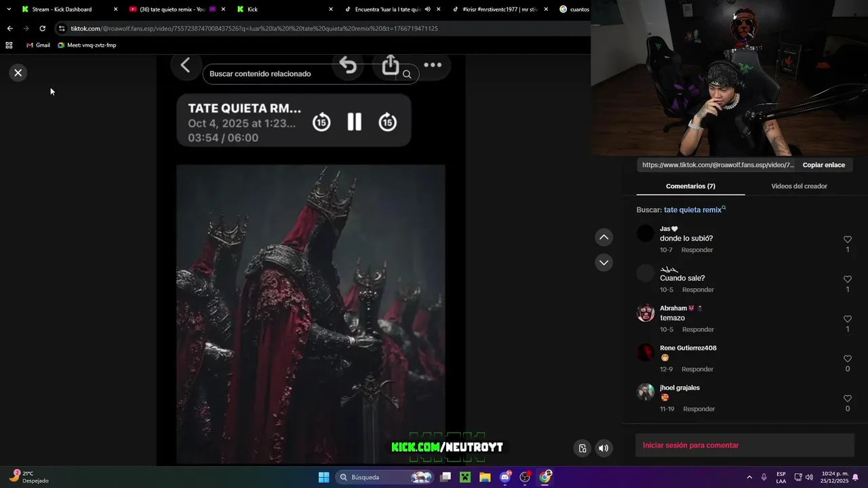The width and height of the screenshot is (868, 488).
Task: Skip forward 15 seconds in the audio player
Action: [387, 122]
